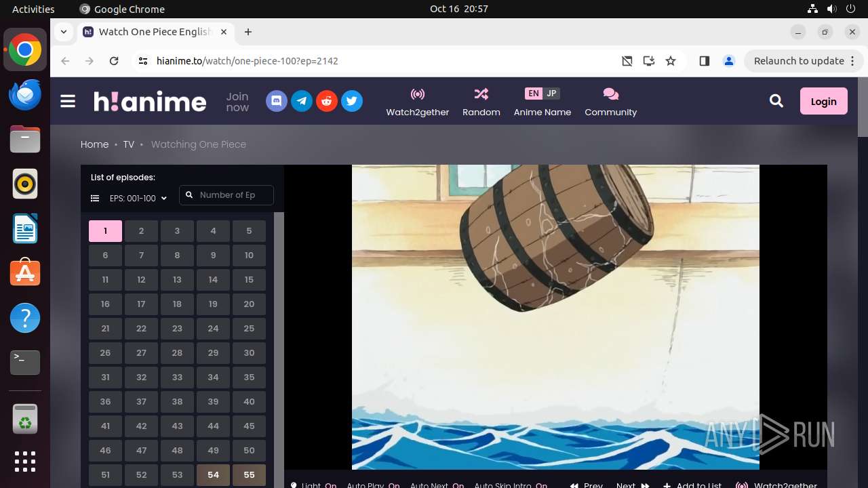Open Chrome side panel
Screen dimensions: 868x488
coord(704,61)
